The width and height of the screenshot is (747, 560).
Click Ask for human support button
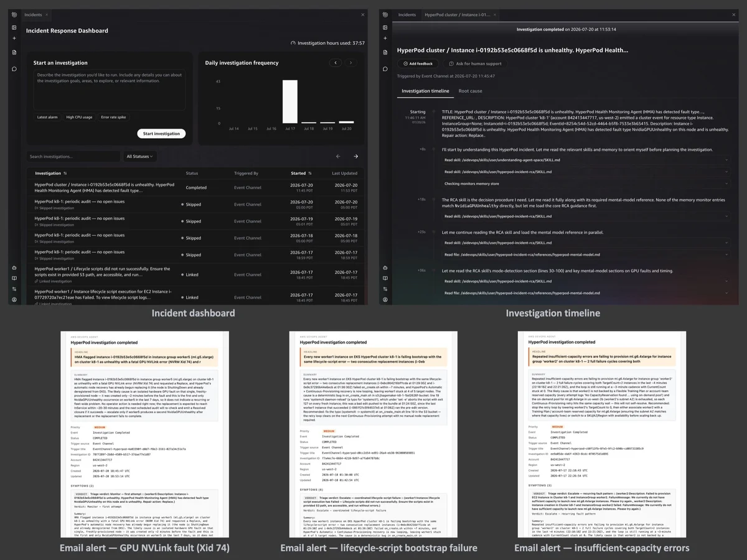[476, 63]
